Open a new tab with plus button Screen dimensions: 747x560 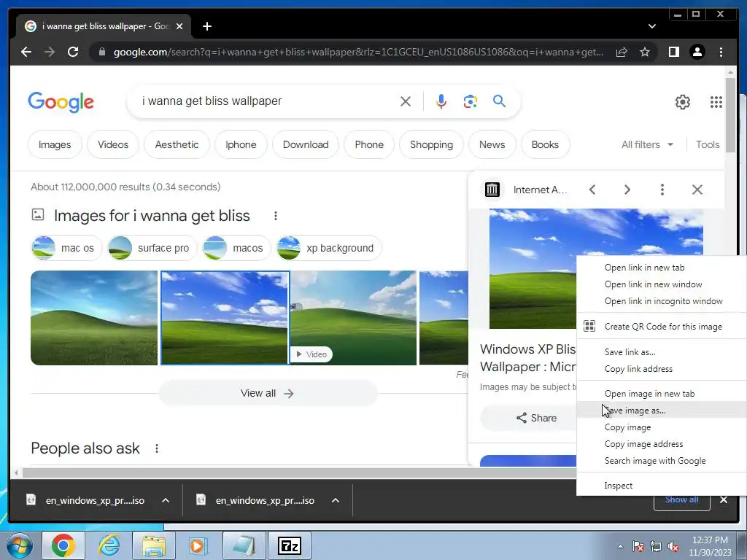[206, 26]
